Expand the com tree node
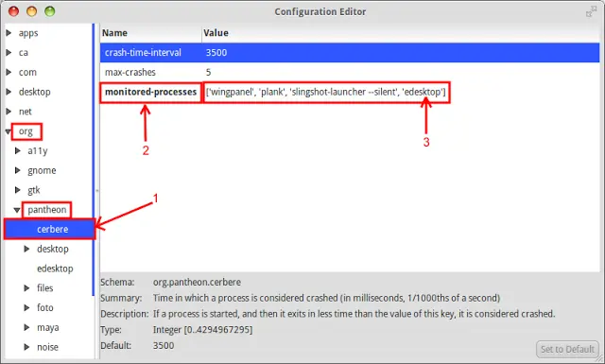 click(9, 72)
